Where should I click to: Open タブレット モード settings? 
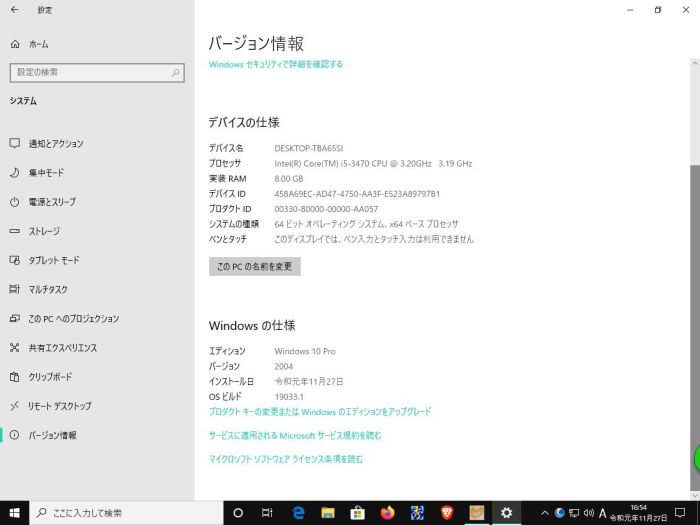click(53, 260)
